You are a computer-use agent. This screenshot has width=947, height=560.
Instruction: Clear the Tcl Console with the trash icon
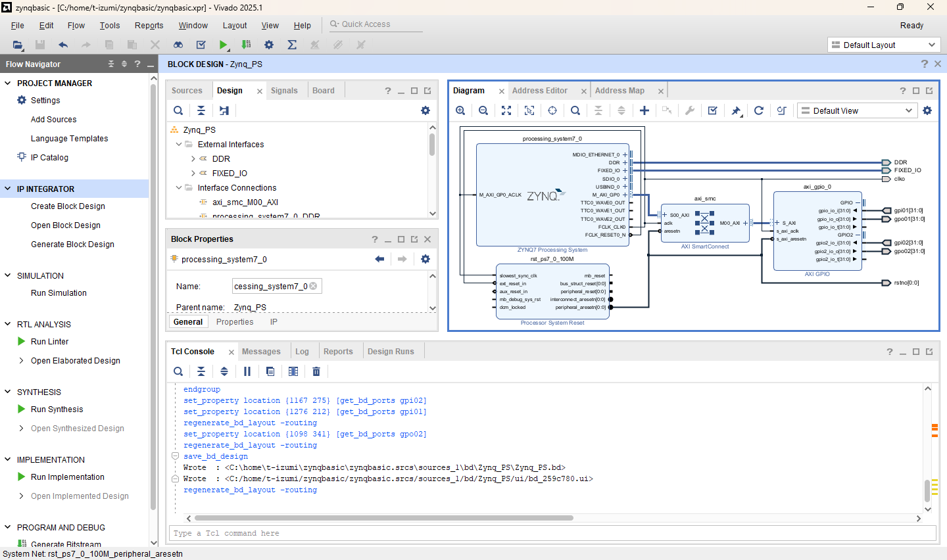pyautogui.click(x=316, y=371)
